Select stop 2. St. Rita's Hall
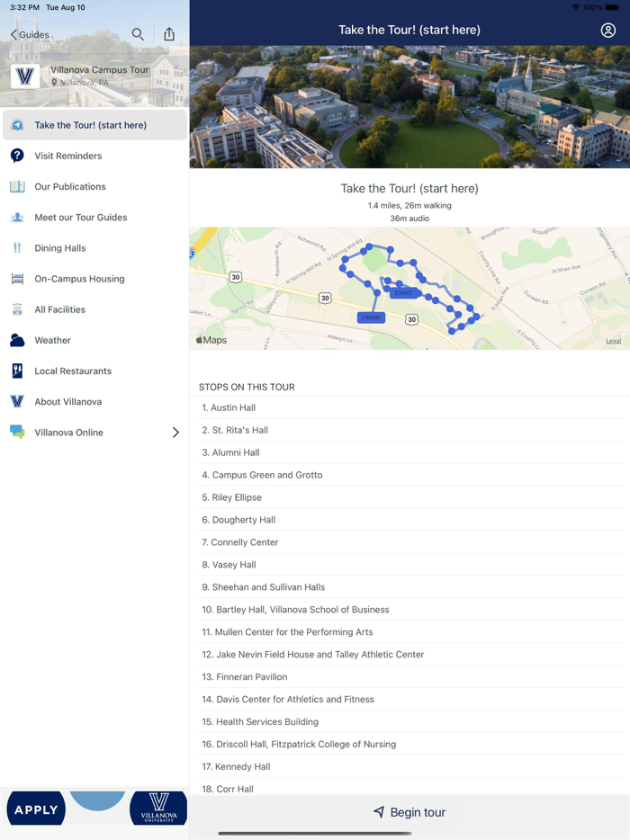The height and width of the screenshot is (840, 630). (412, 430)
